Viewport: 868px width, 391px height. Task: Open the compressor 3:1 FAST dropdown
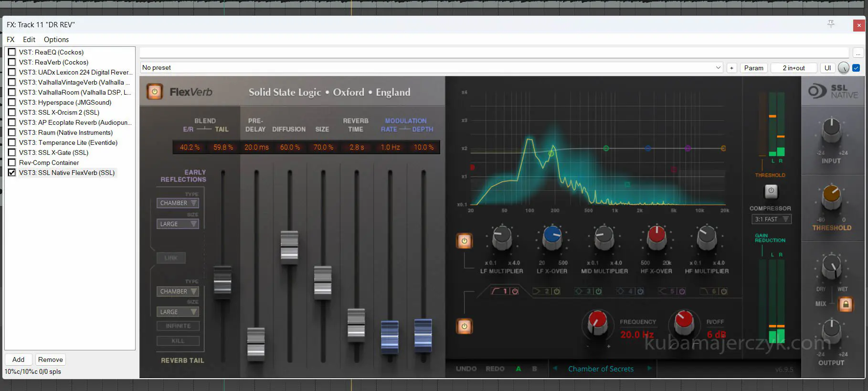click(771, 219)
